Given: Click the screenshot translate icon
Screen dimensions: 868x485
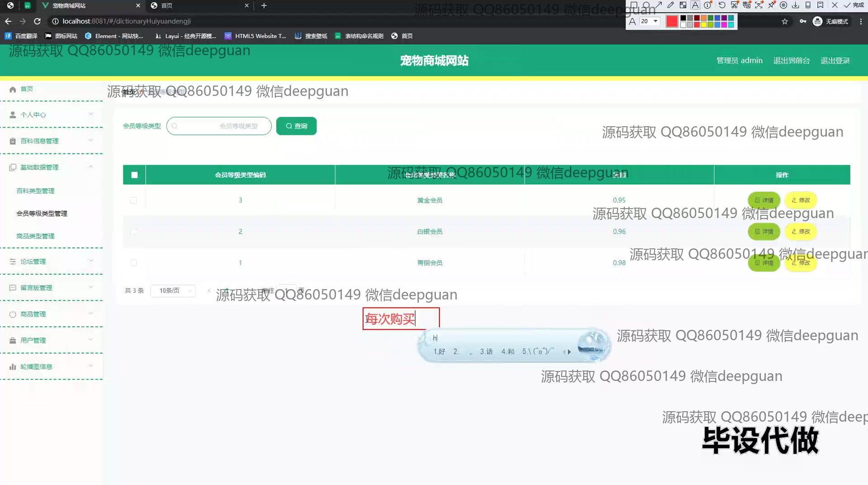Looking at the screenshot, I should [747, 5].
